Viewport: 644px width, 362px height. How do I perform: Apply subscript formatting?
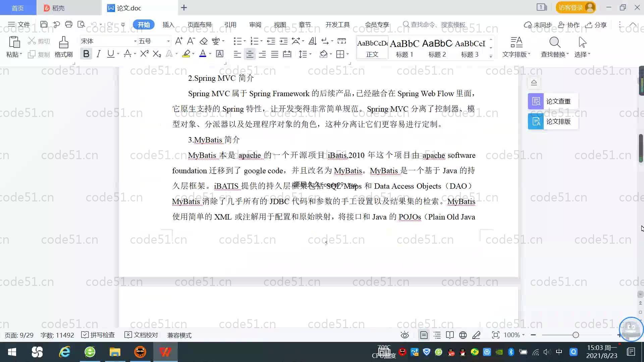click(x=157, y=54)
